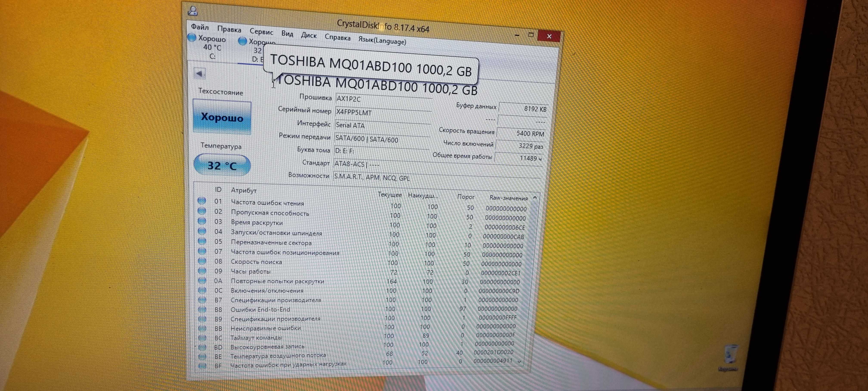Click the rotation speed 5400 RPM value
868x391 pixels.
[x=522, y=133]
